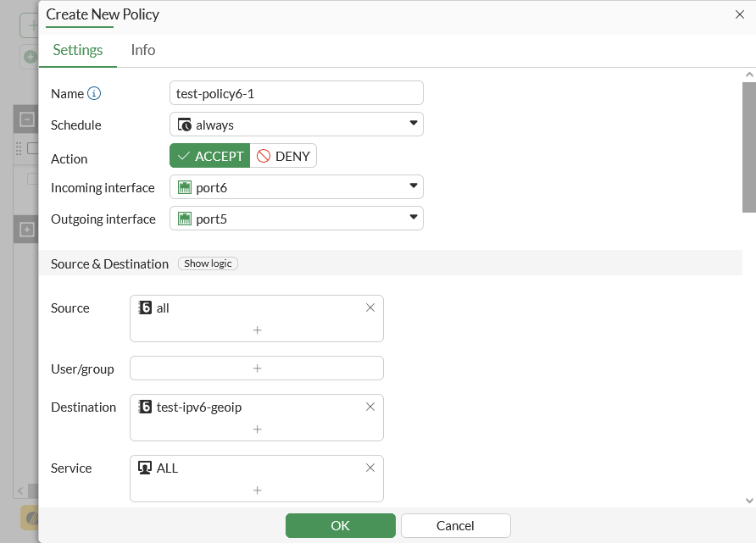The image size is (756, 543).
Task: Remove test-ipv6-geoip destination entry
Action: (370, 407)
